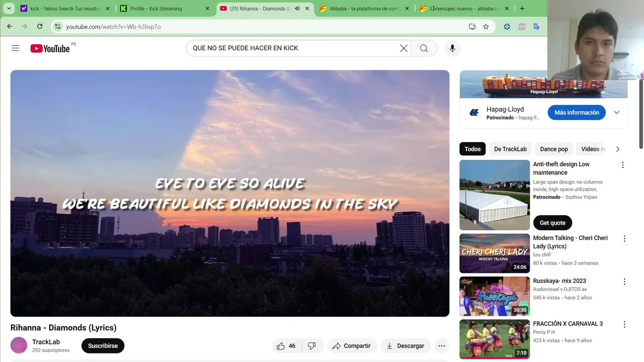The image size is (644, 362).
Task: Show more filter chips with right arrow
Action: click(618, 149)
